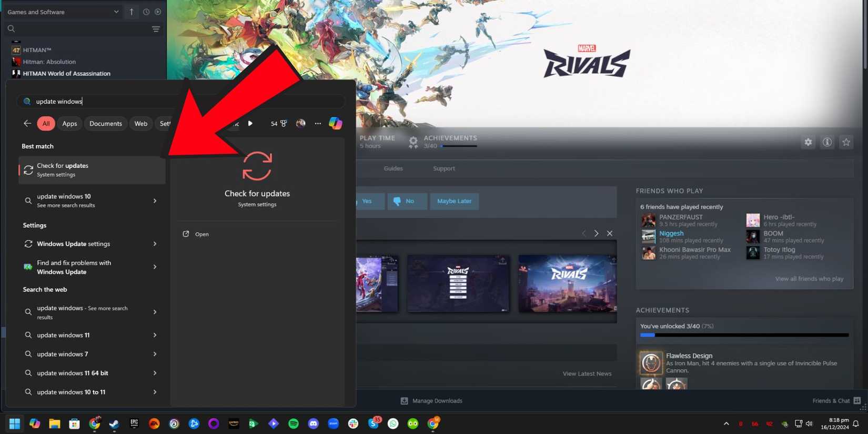Viewport: 868px width, 434px height.
Task: Click the Steam page vertical scrollbar
Action: tap(865, 34)
